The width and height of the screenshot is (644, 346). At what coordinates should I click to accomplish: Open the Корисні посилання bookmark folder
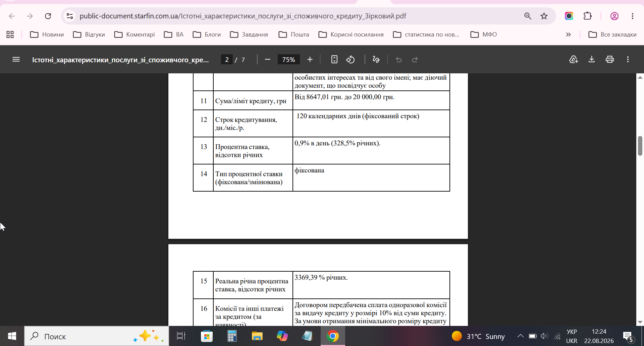(351, 34)
